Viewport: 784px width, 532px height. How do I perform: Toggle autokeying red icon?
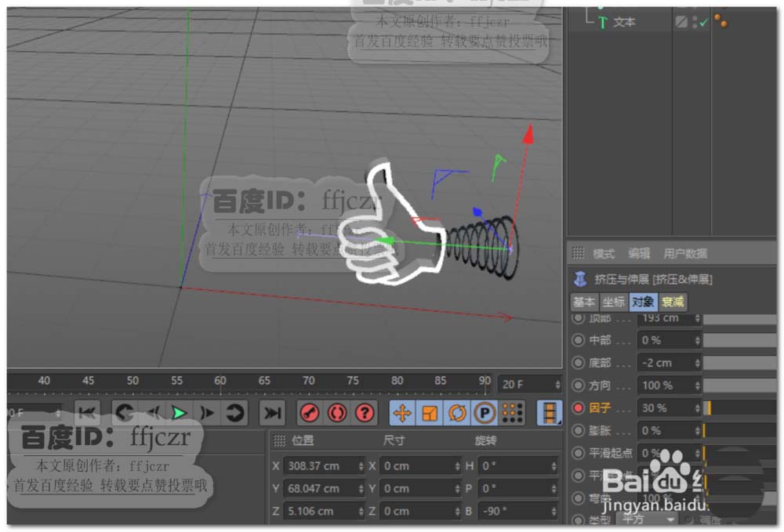click(337, 413)
